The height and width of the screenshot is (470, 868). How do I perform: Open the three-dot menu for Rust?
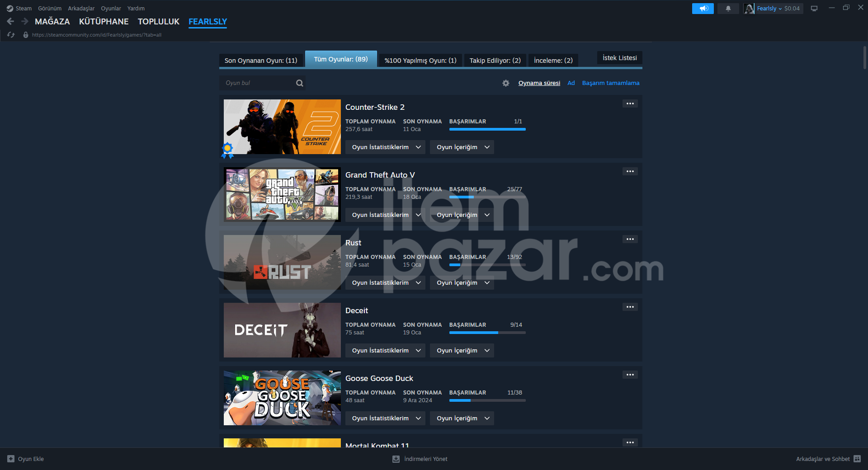point(630,239)
